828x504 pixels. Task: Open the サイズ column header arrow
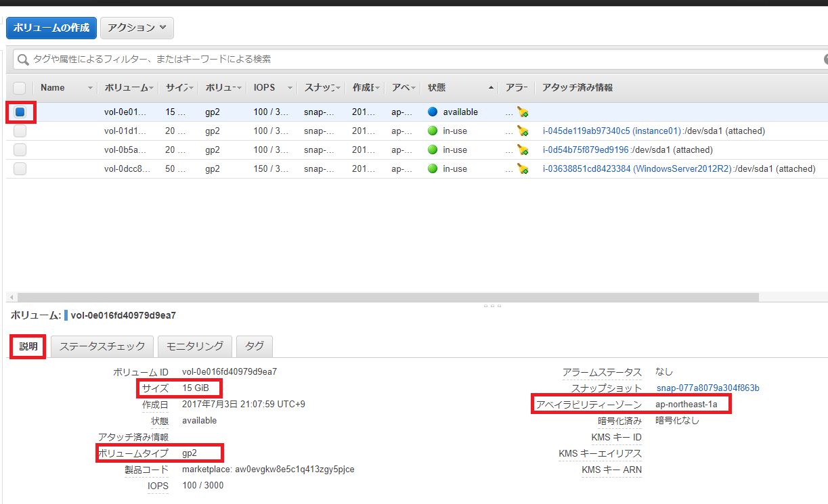[x=192, y=89]
